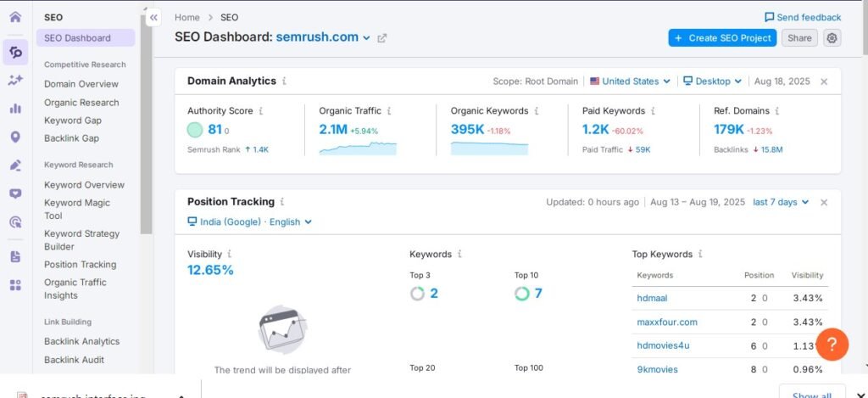Show info icon next to Top Keywords
868x398 pixels.
click(x=700, y=254)
